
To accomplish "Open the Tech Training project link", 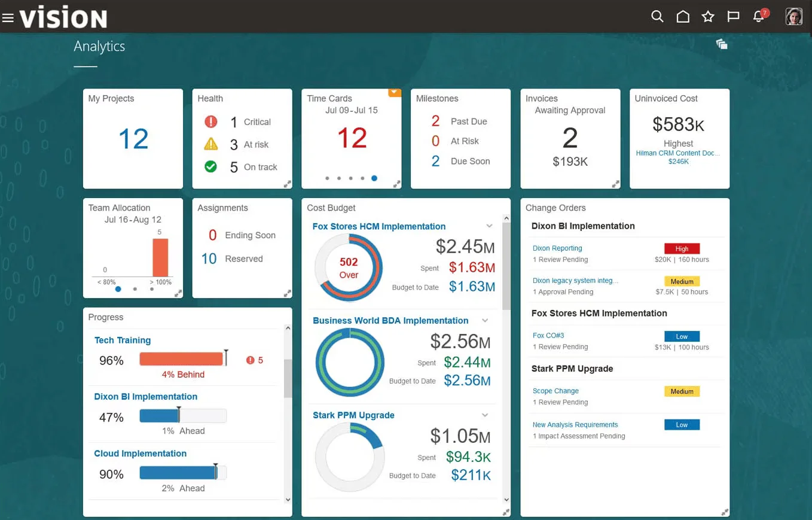I will pyautogui.click(x=123, y=340).
